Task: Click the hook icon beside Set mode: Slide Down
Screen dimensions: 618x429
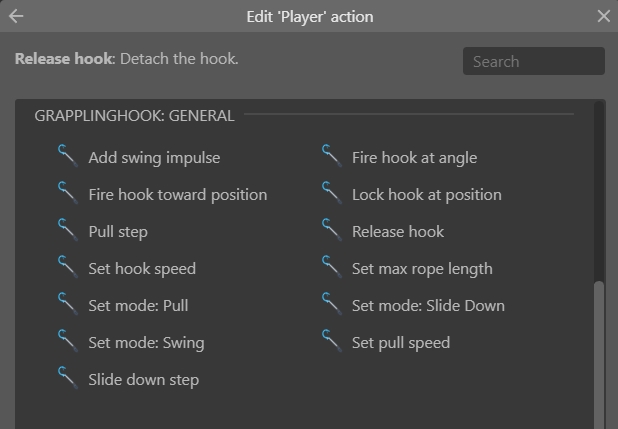Action: point(331,304)
